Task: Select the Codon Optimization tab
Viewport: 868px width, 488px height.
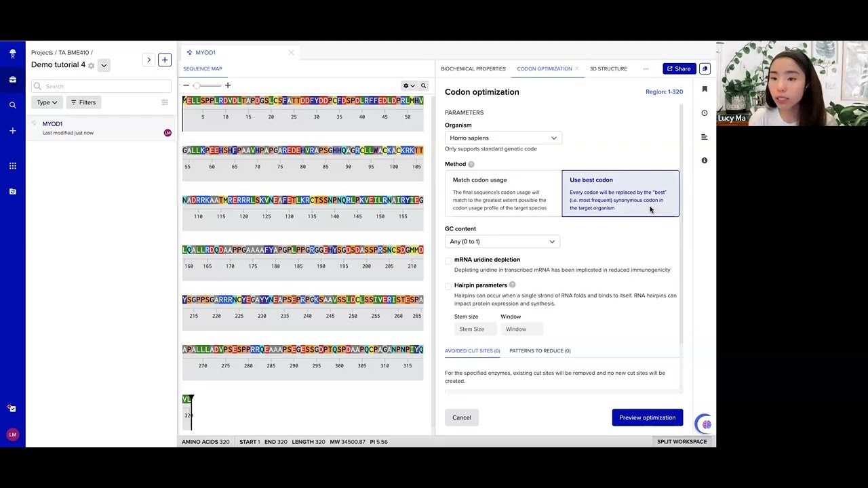Action: tap(545, 68)
